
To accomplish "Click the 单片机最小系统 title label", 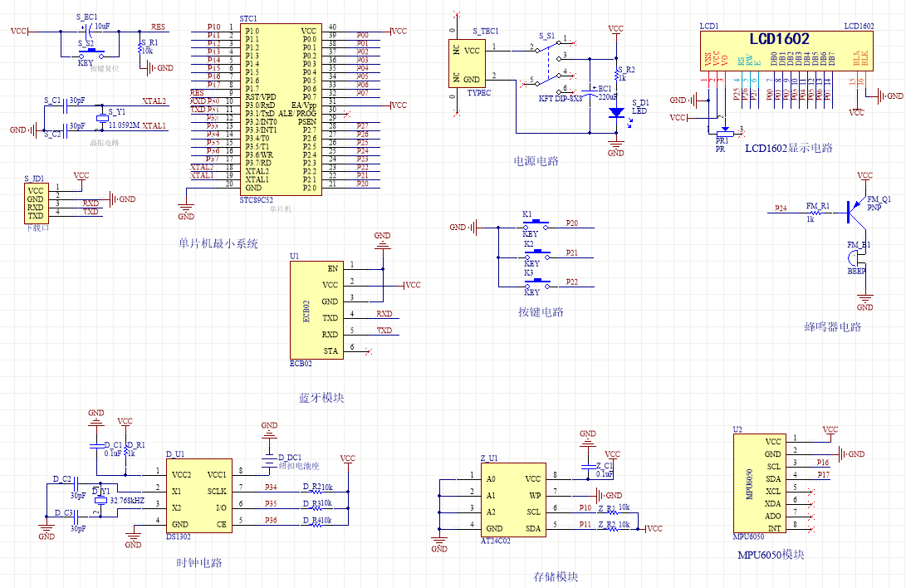I will tap(218, 244).
